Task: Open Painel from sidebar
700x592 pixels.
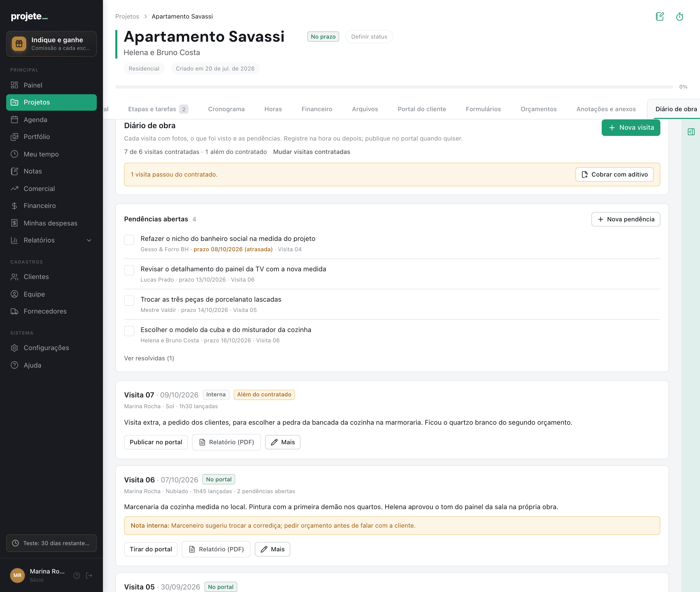Action: [x=51, y=85]
